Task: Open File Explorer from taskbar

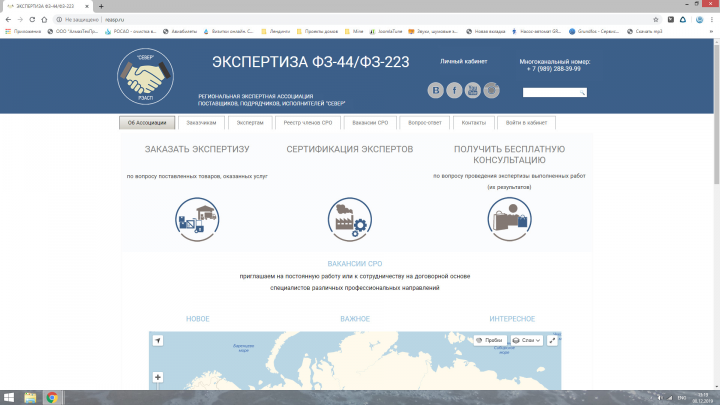Action: pyautogui.click(x=30, y=398)
